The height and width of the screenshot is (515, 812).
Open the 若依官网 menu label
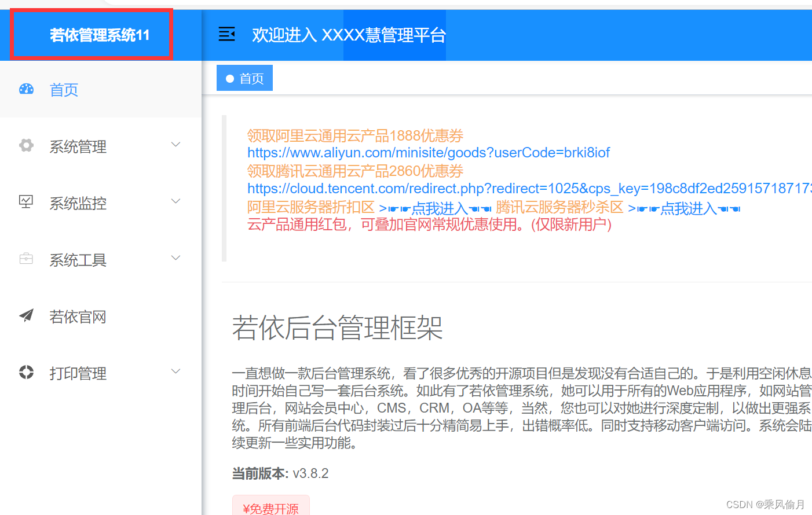78,317
